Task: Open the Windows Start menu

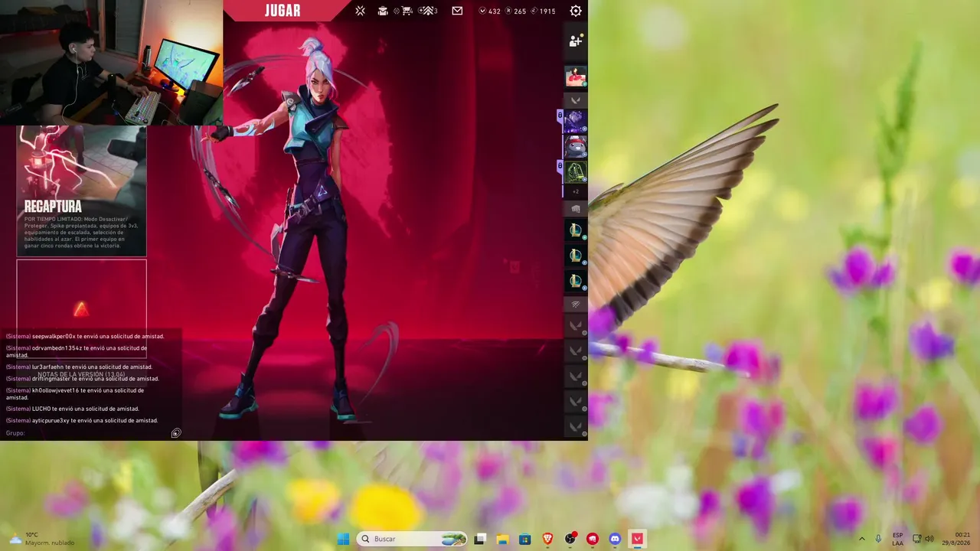Action: click(x=344, y=539)
